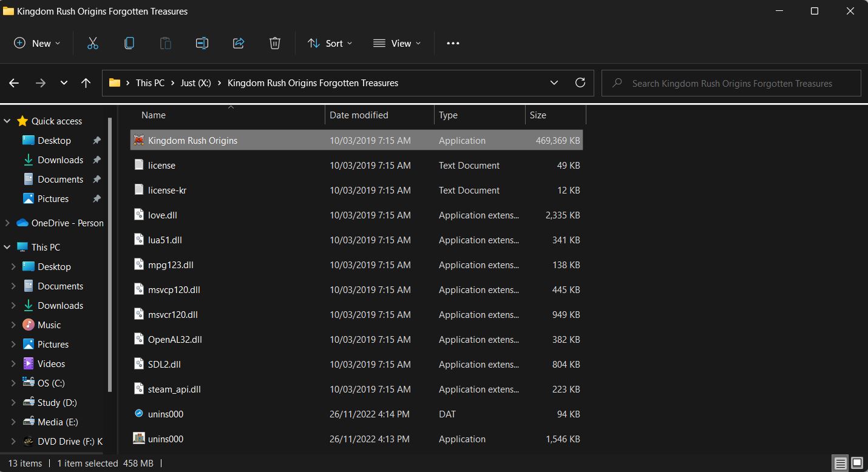Switch to large thumbnails view

pos(856,464)
